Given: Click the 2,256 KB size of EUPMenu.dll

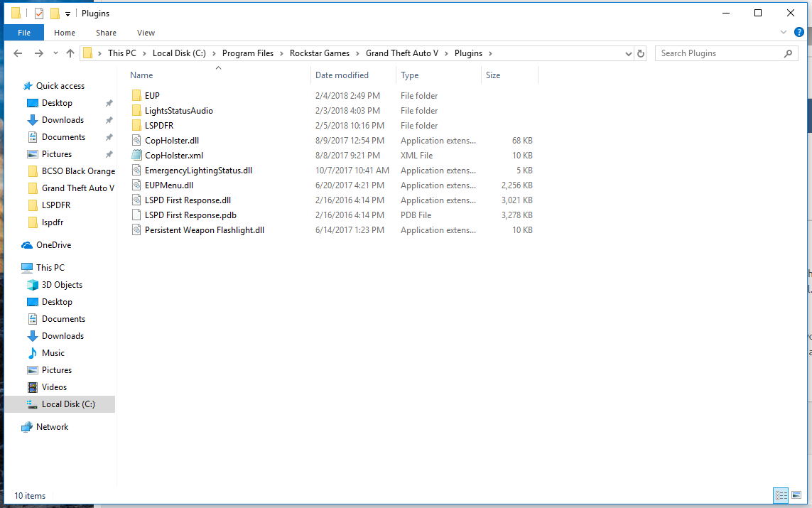Looking at the screenshot, I should tap(516, 185).
